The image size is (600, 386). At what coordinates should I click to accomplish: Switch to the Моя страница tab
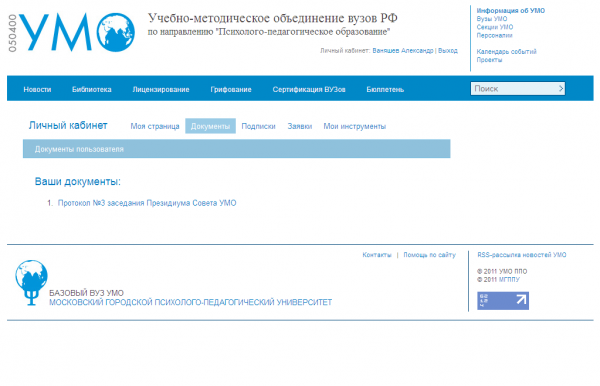pyautogui.click(x=155, y=126)
